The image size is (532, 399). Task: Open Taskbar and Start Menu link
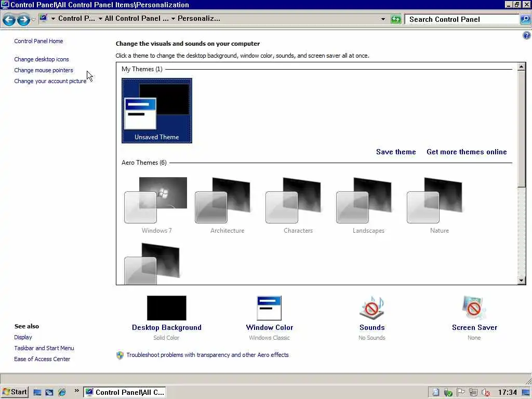click(44, 348)
